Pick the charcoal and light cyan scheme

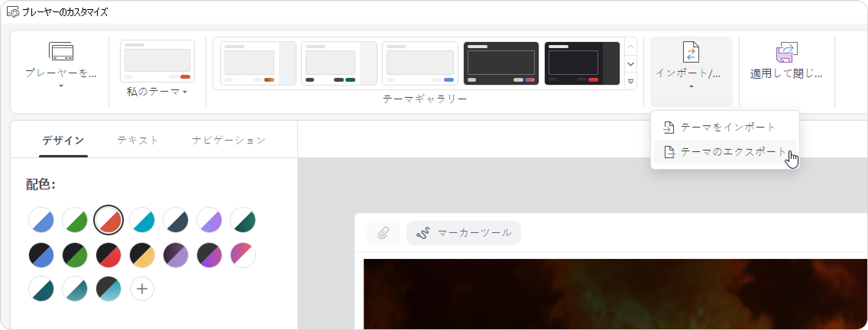pos(108,289)
